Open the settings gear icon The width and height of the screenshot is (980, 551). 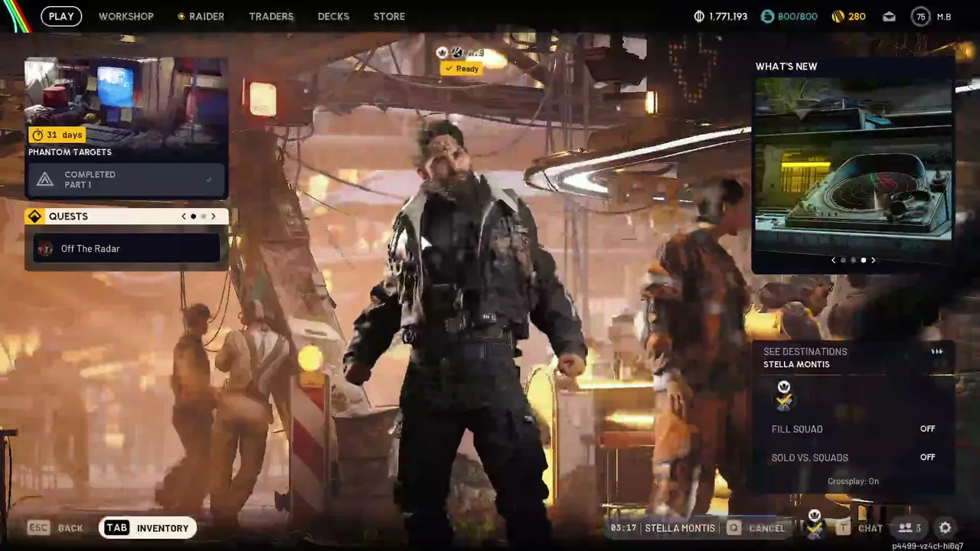point(946,528)
